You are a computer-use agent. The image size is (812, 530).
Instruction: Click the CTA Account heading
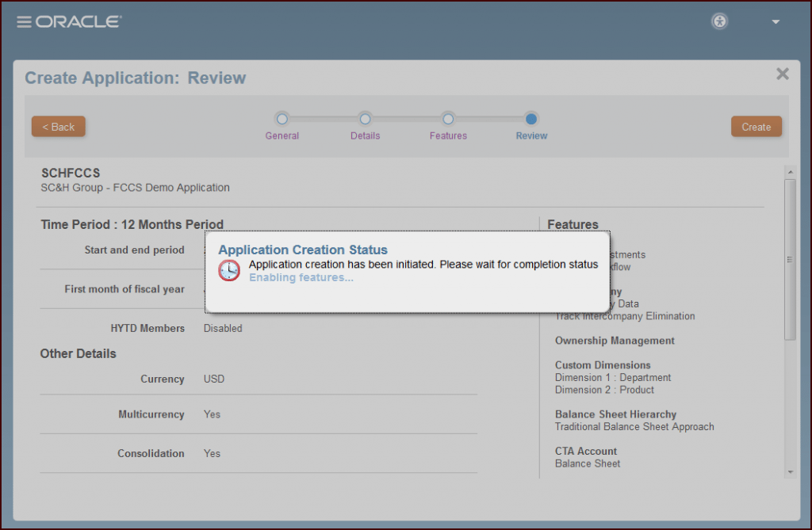tap(586, 452)
